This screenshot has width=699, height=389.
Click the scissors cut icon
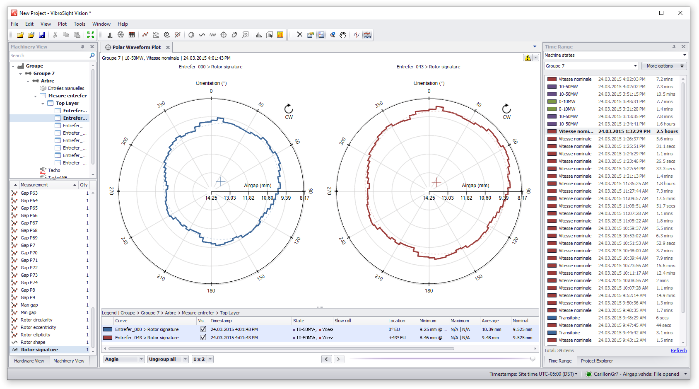click(x=55, y=35)
